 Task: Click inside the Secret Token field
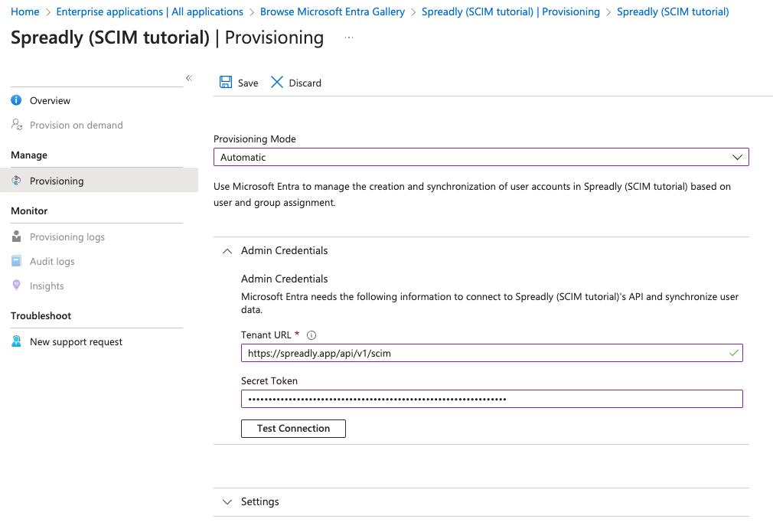click(x=491, y=398)
